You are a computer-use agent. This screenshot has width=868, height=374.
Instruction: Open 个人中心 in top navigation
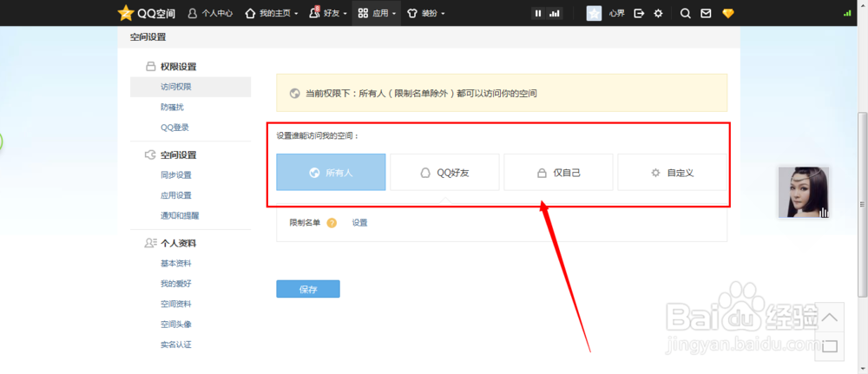point(210,13)
